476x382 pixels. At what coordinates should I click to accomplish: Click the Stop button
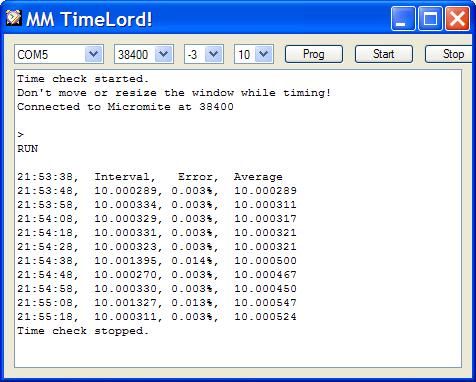point(450,54)
